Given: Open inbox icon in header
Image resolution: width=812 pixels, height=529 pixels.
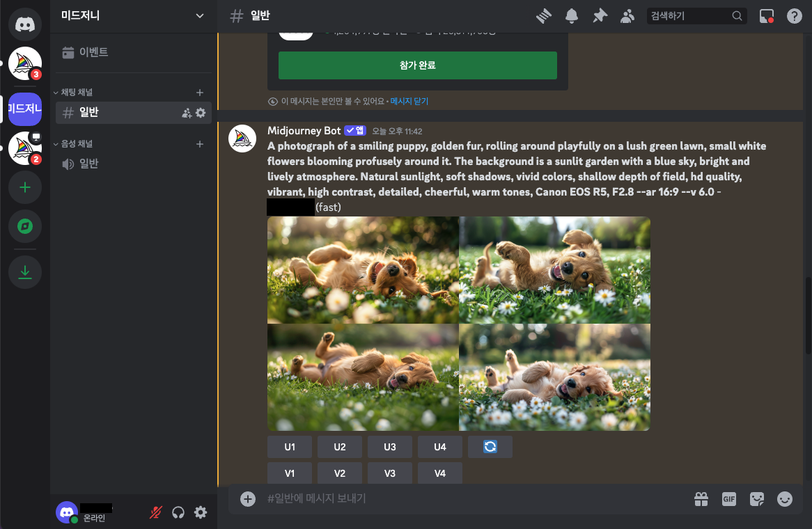Looking at the screenshot, I should [x=767, y=16].
